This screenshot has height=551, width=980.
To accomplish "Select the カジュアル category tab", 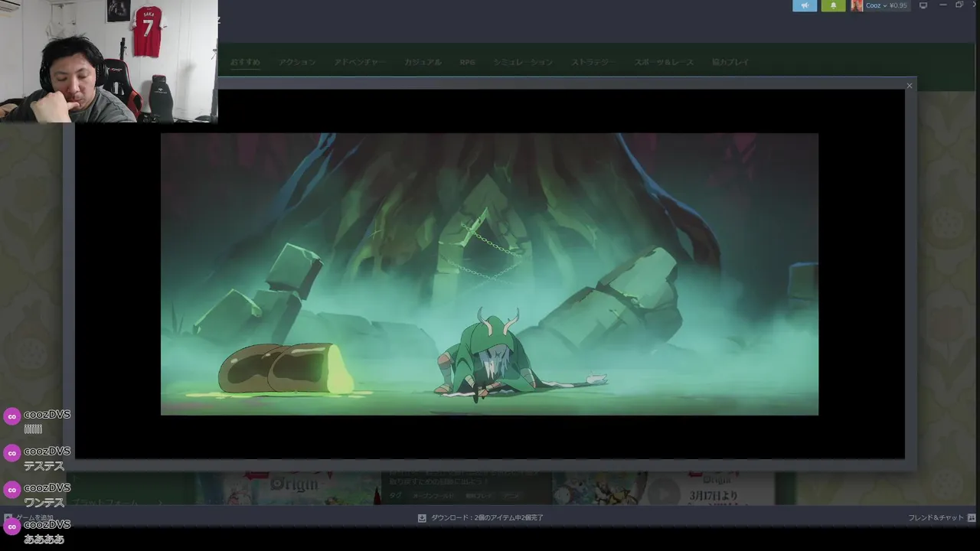I will (423, 62).
